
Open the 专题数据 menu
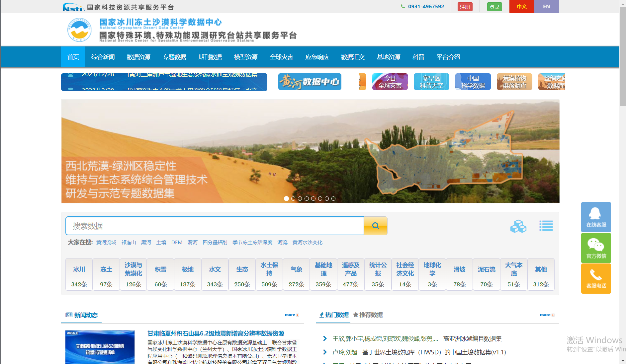pyautogui.click(x=174, y=57)
